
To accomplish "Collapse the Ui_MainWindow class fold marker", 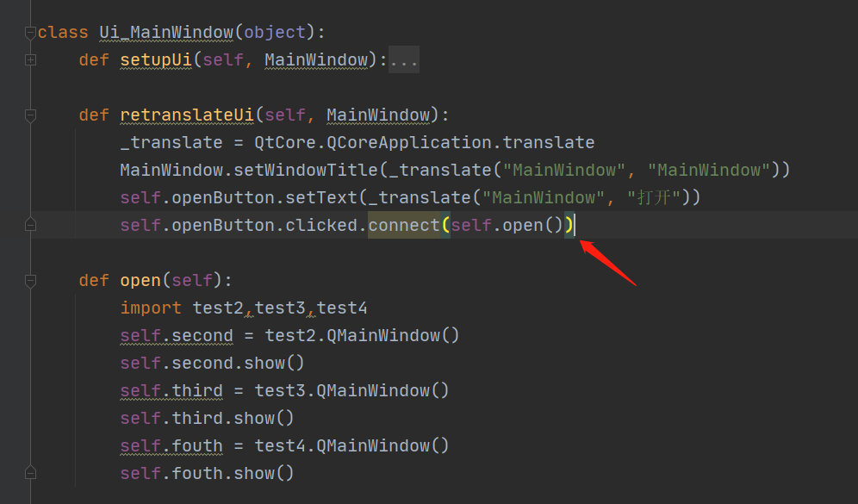I will tap(31, 33).
